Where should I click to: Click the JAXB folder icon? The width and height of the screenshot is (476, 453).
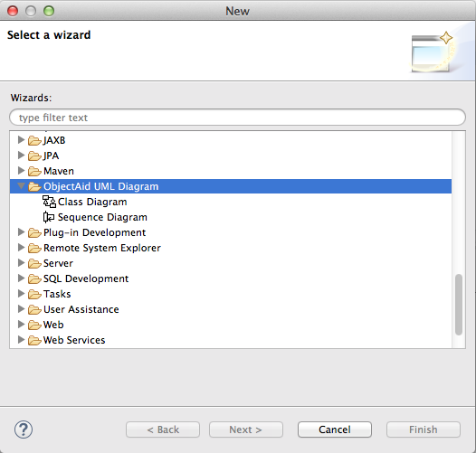click(34, 140)
